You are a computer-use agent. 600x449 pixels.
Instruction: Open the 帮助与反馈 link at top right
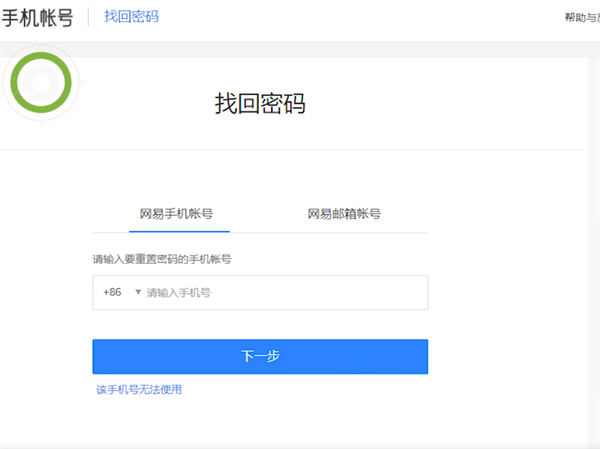[581, 18]
